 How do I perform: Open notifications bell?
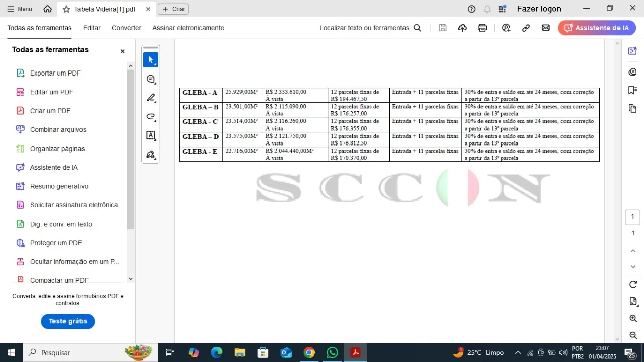click(x=487, y=9)
